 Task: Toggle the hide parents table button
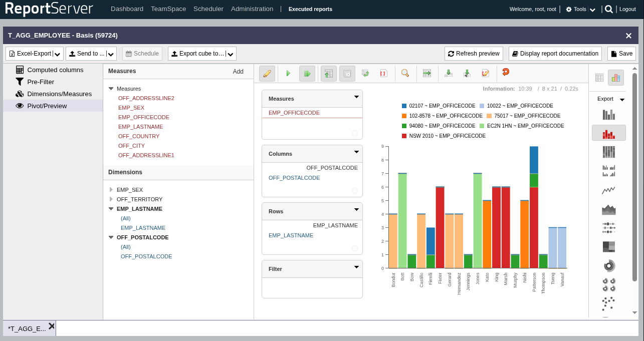(329, 74)
